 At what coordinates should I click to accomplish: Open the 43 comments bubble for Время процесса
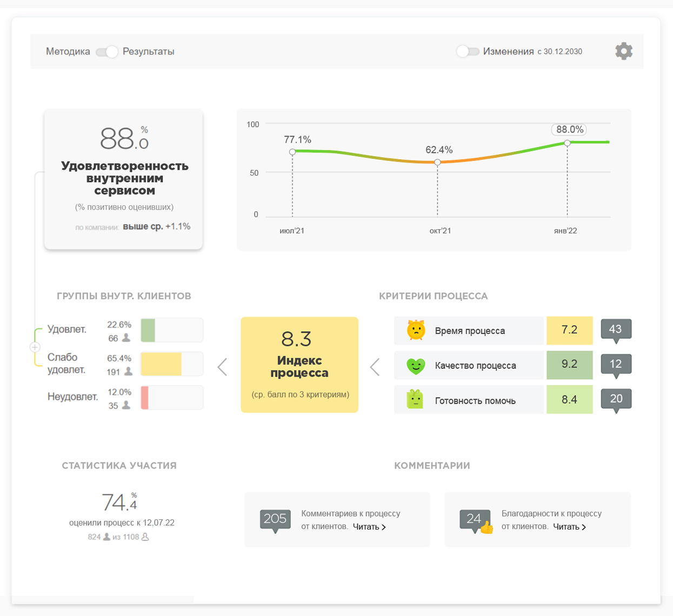point(616,330)
